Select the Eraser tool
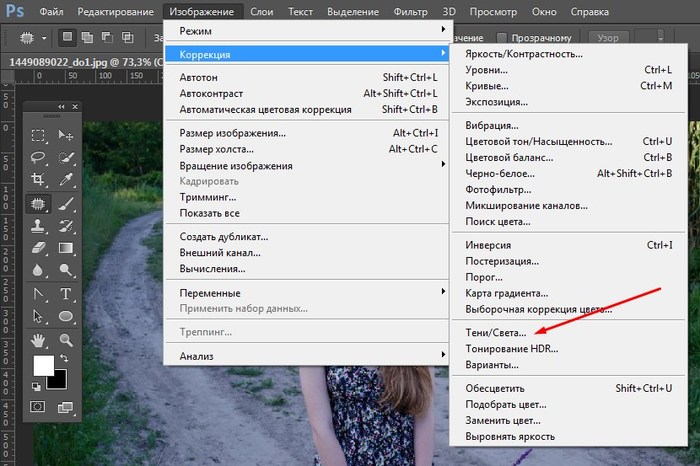 38,248
